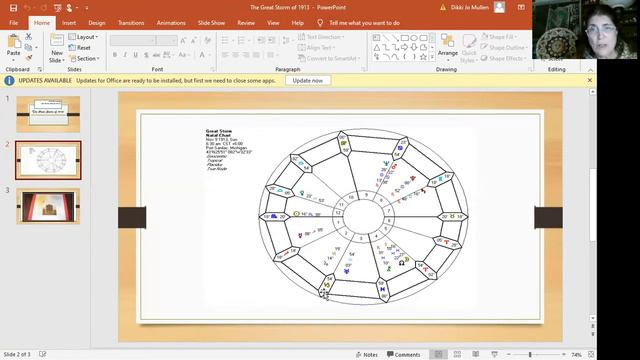Open Quick Styles gallery
This screenshot has height=360, width=640.
469,49
